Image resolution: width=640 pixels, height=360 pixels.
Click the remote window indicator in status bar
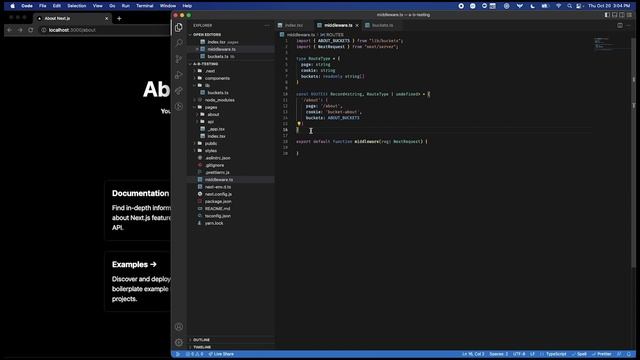pos(178,354)
